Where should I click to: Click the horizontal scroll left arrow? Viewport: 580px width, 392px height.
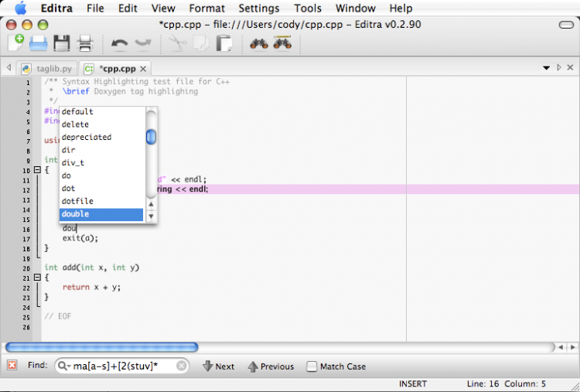click(x=561, y=347)
